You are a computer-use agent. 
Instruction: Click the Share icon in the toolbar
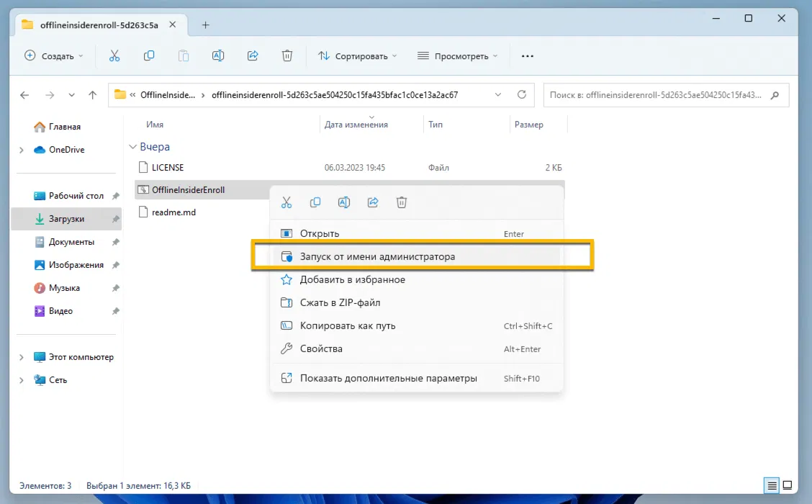[x=253, y=56]
